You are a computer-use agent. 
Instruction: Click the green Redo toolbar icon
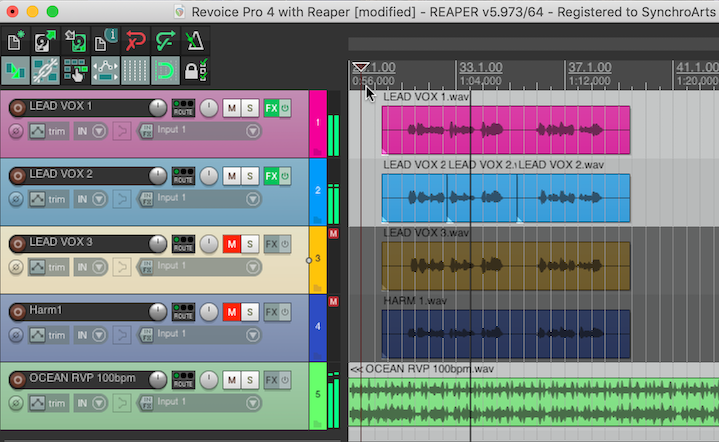click(x=166, y=42)
